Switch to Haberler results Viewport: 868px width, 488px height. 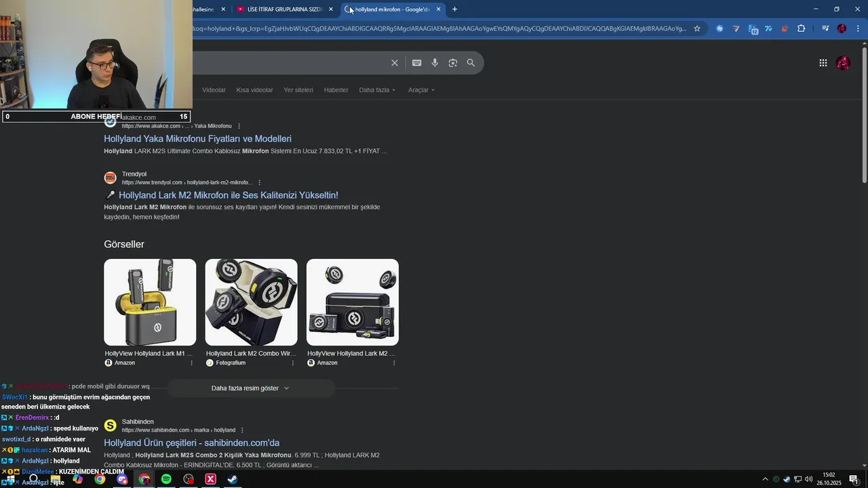tap(336, 90)
